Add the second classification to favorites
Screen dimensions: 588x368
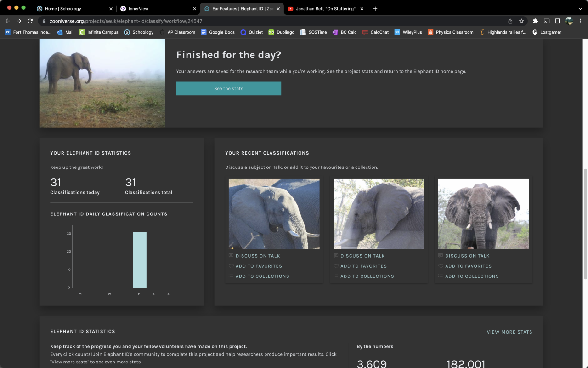click(x=360, y=266)
